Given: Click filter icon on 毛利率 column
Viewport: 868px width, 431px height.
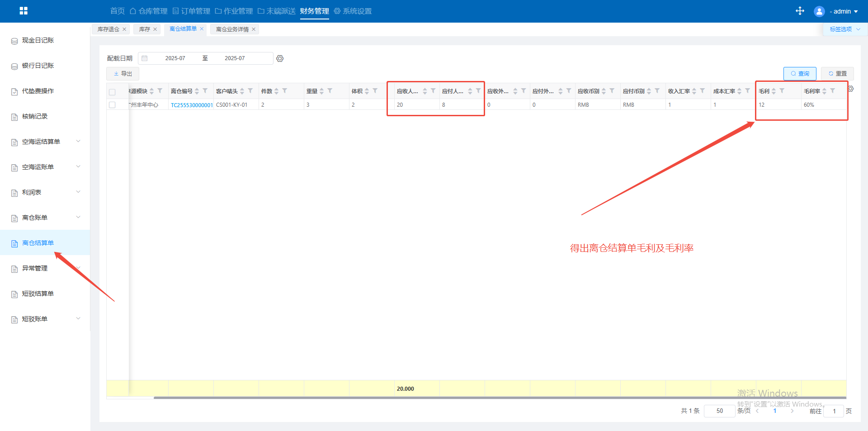Looking at the screenshot, I should point(832,91).
